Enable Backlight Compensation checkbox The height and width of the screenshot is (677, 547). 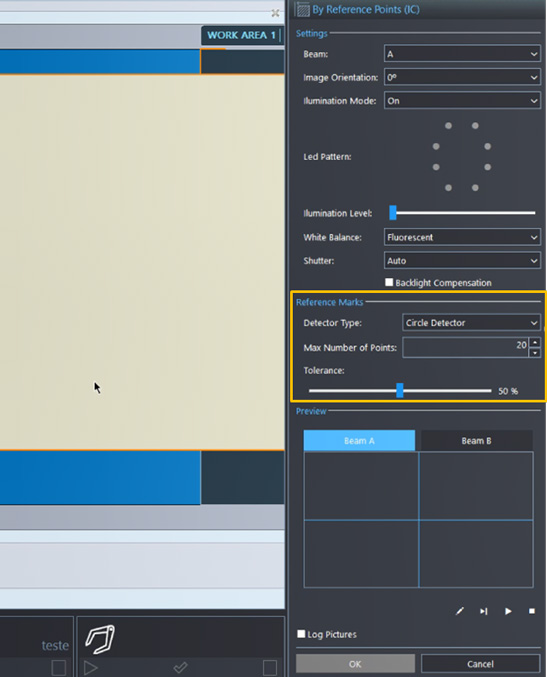tap(389, 282)
